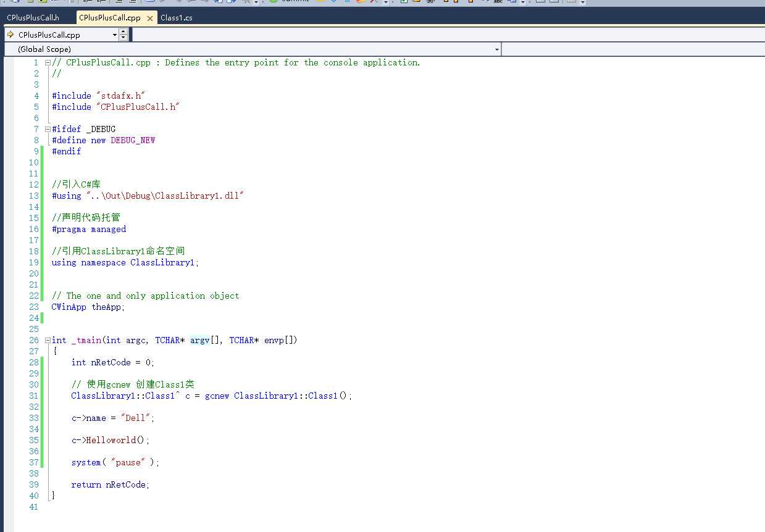Open the Class1.cs tab
The width and height of the screenshot is (765, 532).
coord(176,18)
